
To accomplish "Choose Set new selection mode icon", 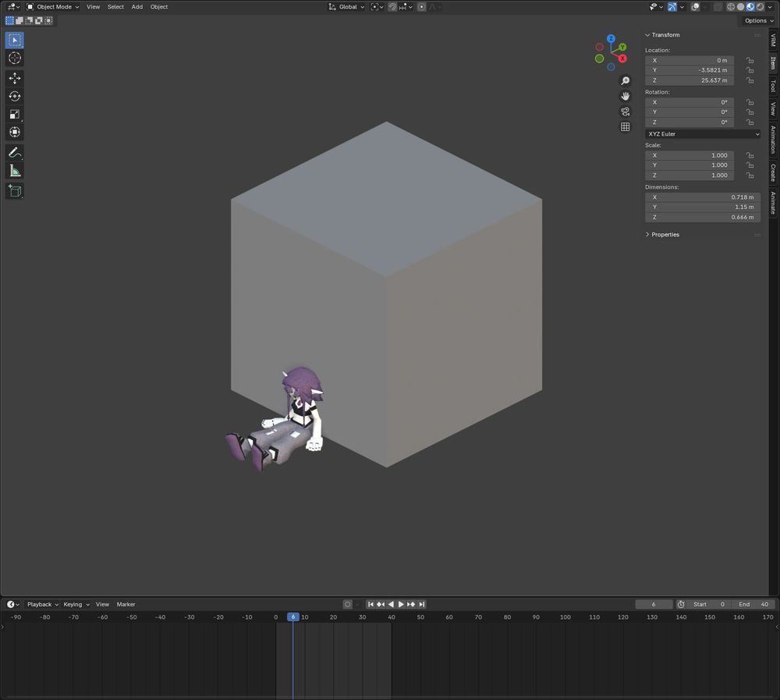I will 9,20.
